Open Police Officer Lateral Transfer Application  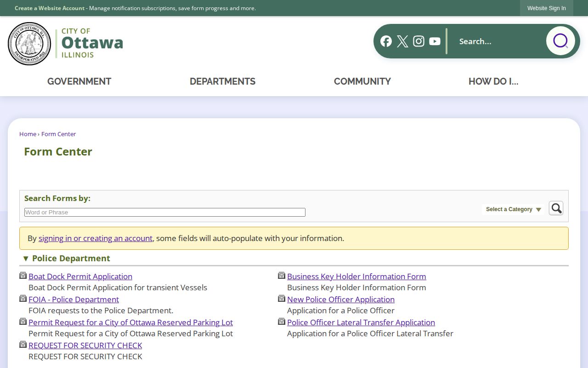[x=361, y=322]
